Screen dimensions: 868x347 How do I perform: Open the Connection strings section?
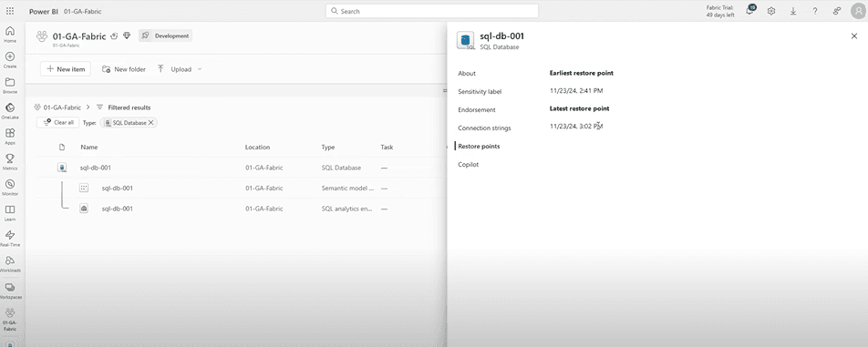pos(484,128)
